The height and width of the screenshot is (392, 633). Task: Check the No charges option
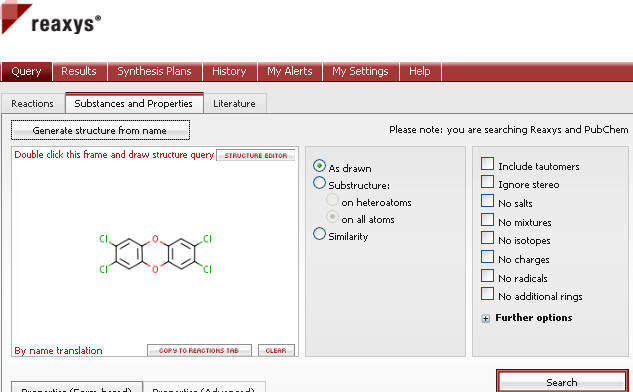(x=487, y=257)
